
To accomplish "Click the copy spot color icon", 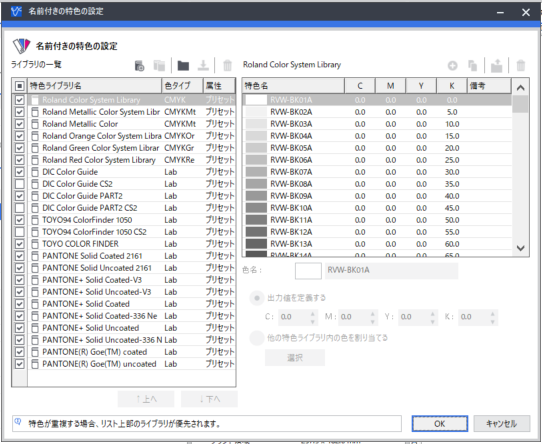I will coord(473,65).
